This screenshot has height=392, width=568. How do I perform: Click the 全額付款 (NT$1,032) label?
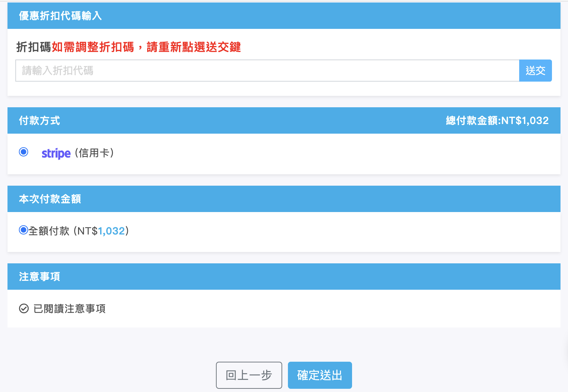point(79,231)
